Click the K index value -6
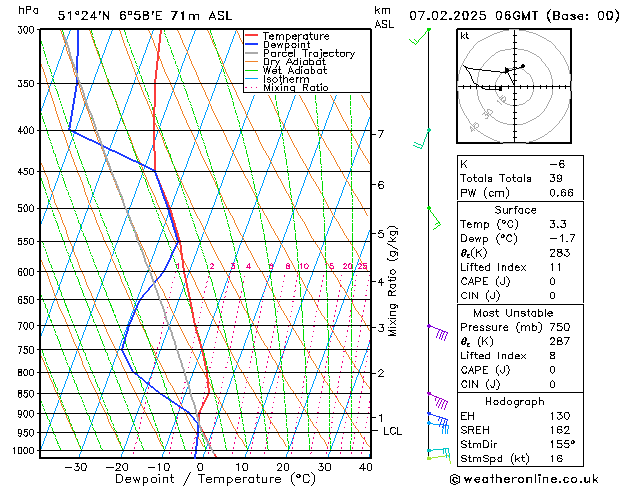The height and width of the screenshot is (486, 629). tap(557, 164)
